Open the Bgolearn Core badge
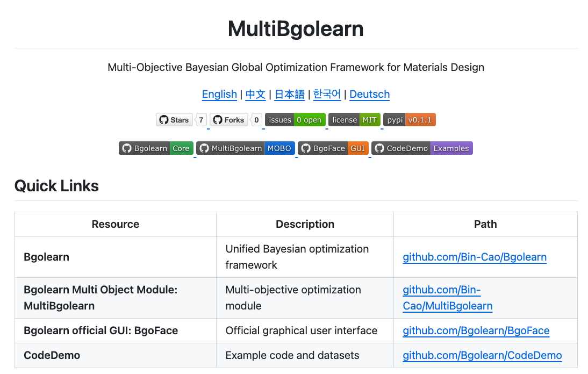The height and width of the screenshot is (374, 588). (156, 148)
